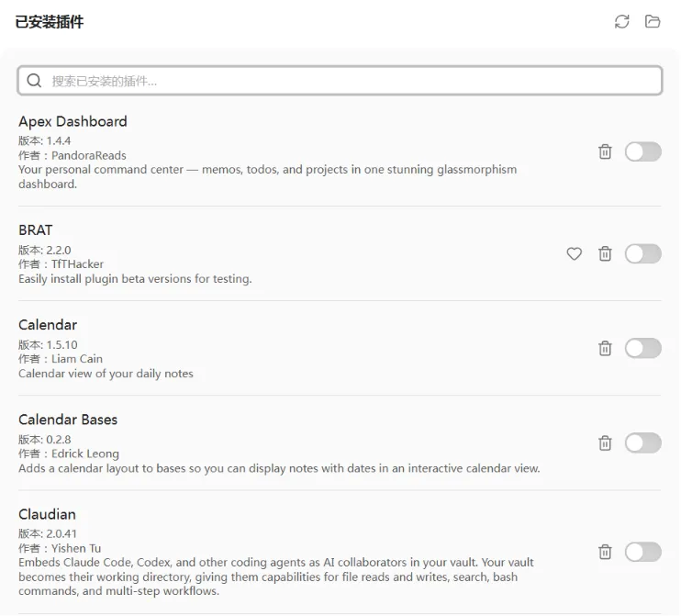
Task: Click the 已安装插件 heading
Action: [49, 22]
